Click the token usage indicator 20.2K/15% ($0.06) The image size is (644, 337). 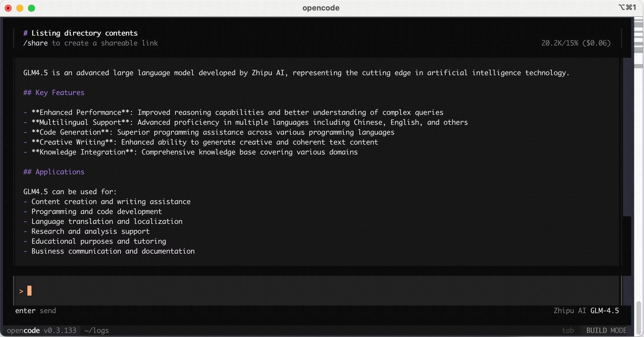click(576, 43)
